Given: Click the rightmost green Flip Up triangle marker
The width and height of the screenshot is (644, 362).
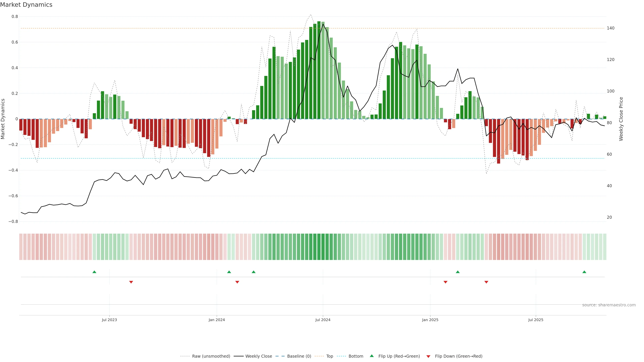Looking at the screenshot, I should pyautogui.click(x=584, y=272).
